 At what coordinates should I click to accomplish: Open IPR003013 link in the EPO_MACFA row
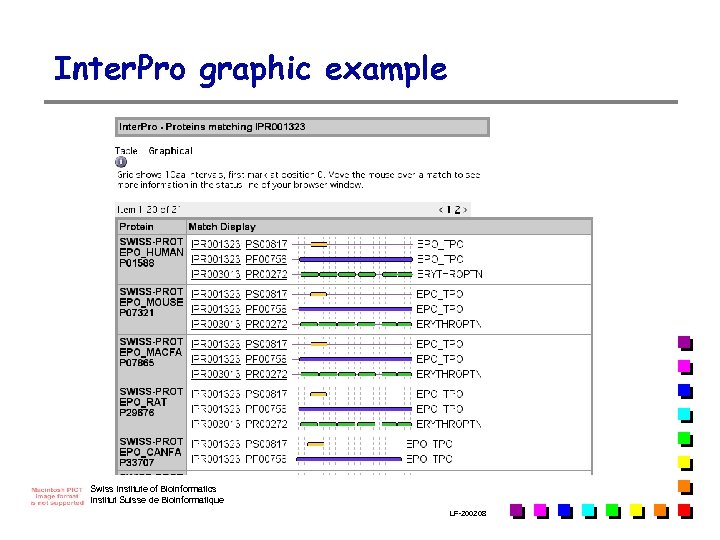[216, 375]
